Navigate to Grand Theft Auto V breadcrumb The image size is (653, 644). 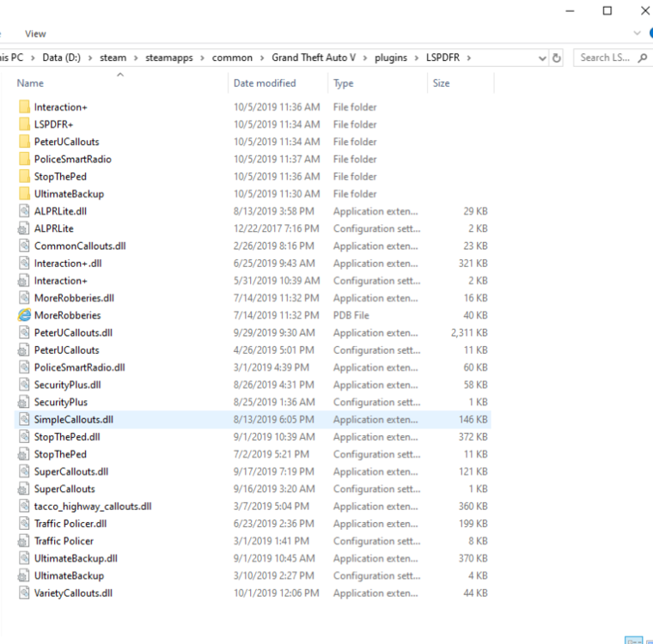314,58
